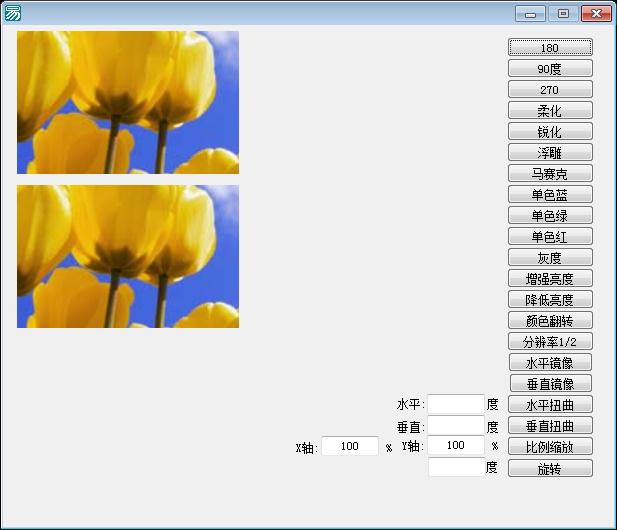Viewport: 617px width, 530px height.
Task: Apply the 锐化 sharpen filter
Action: point(550,131)
